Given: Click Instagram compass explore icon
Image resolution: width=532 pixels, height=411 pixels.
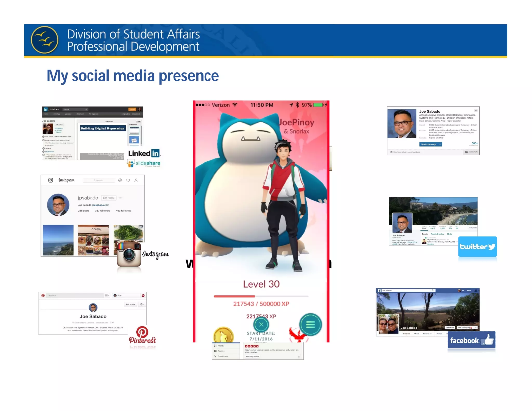Looking at the screenshot, I should coord(120,180).
